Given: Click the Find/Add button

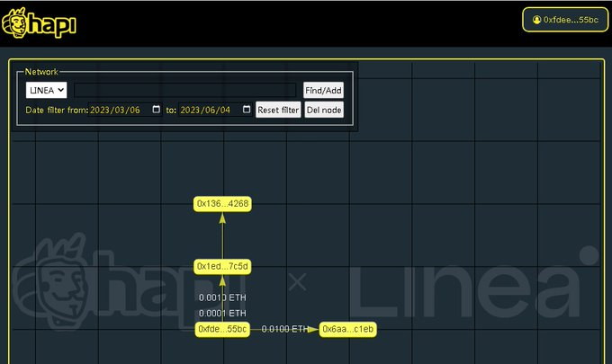Looking at the screenshot, I should pyautogui.click(x=323, y=90).
